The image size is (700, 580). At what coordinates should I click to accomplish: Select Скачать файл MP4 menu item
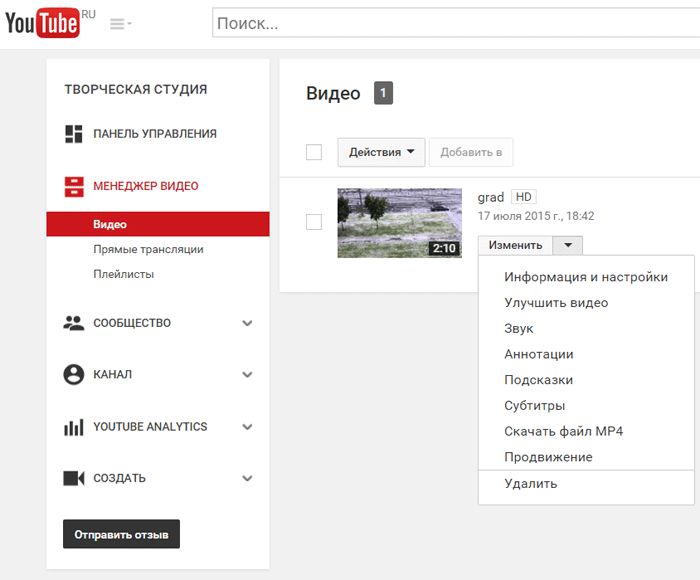[564, 431]
